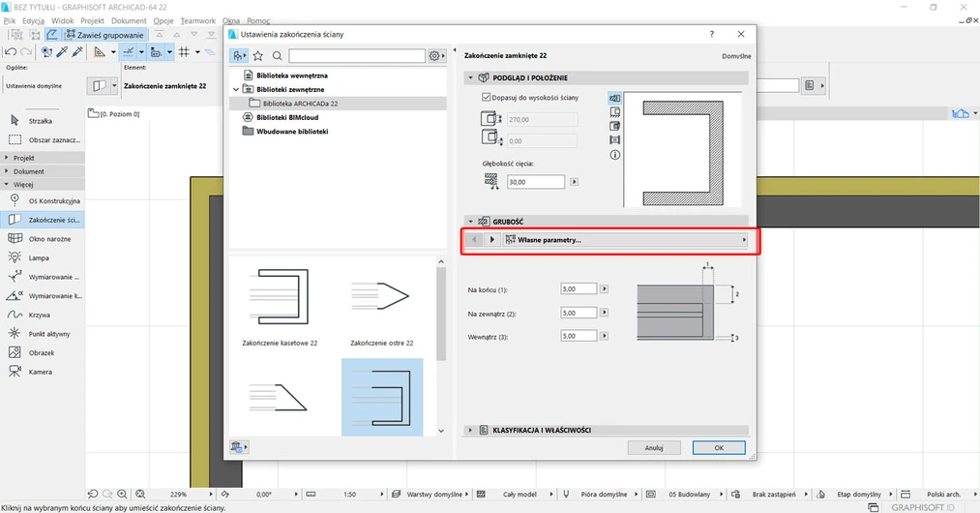Image resolution: width=980 pixels, height=513 pixels.
Task: Select the Okno narożne corner window tool
Action: [44, 239]
